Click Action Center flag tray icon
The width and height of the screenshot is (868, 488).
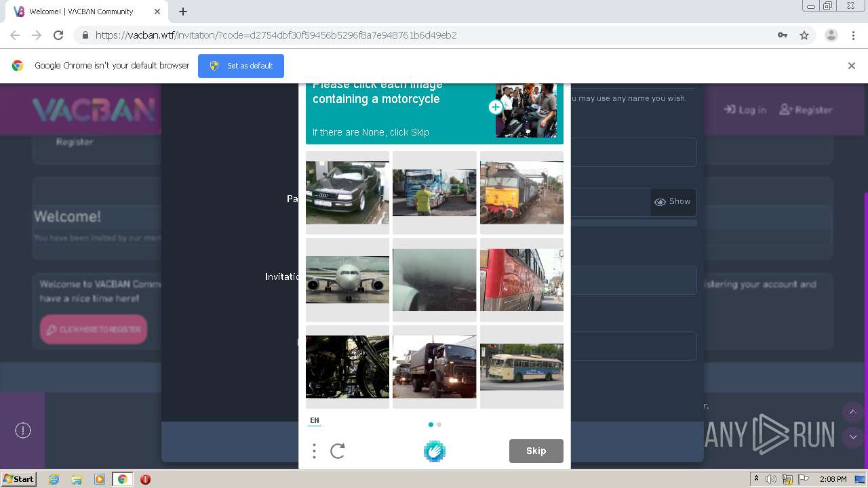(804, 479)
